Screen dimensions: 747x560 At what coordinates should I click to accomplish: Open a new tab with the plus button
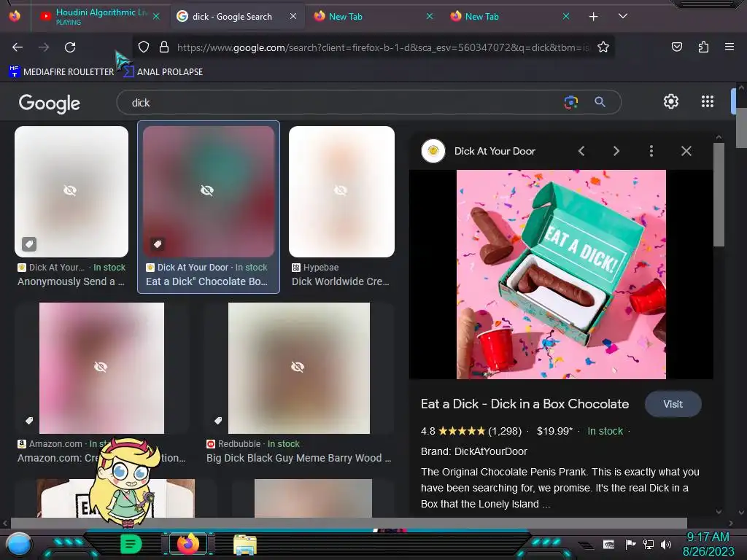[593, 17]
